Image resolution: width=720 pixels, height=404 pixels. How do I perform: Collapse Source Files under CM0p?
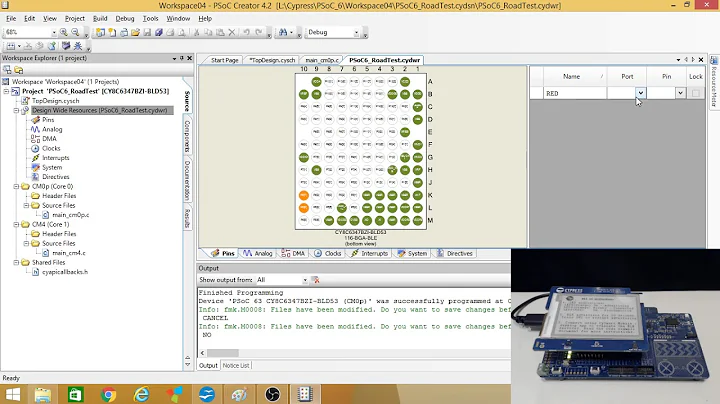(x=26, y=205)
